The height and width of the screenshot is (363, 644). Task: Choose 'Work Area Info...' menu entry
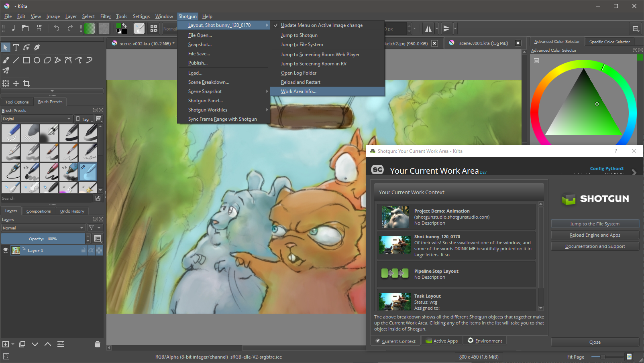(x=327, y=91)
